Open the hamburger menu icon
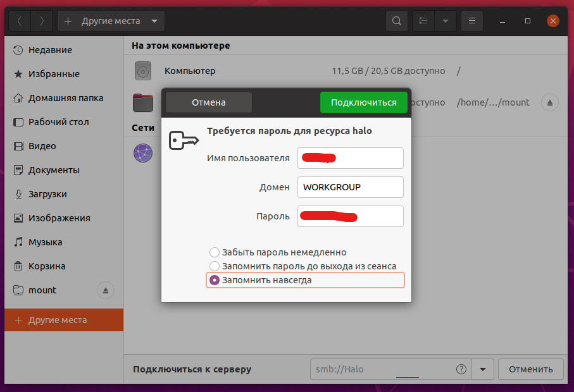The height and width of the screenshot is (392, 574). coord(471,20)
